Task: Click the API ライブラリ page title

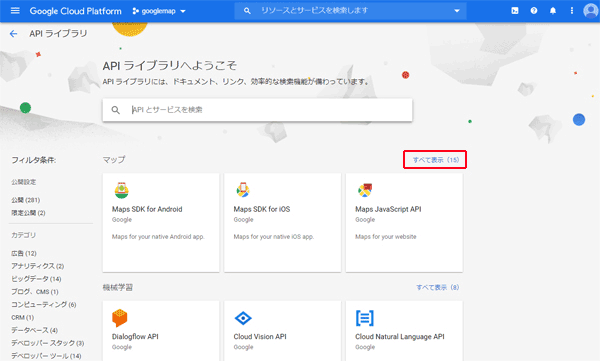Action: 58,34
